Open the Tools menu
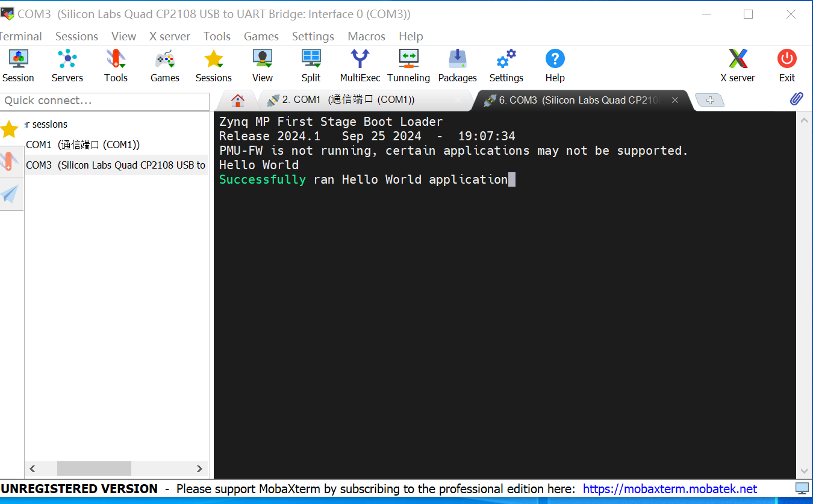Viewport: 813px width, 504px height. (217, 36)
